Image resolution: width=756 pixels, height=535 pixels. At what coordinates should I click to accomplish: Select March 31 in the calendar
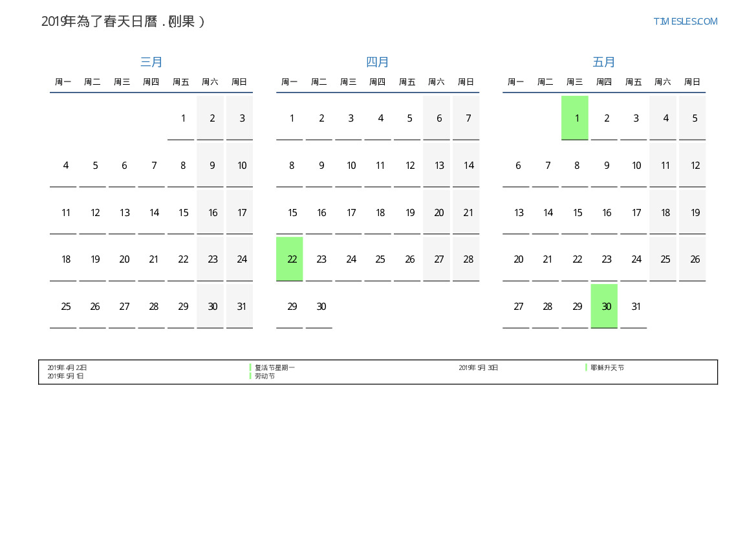tap(241, 306)
